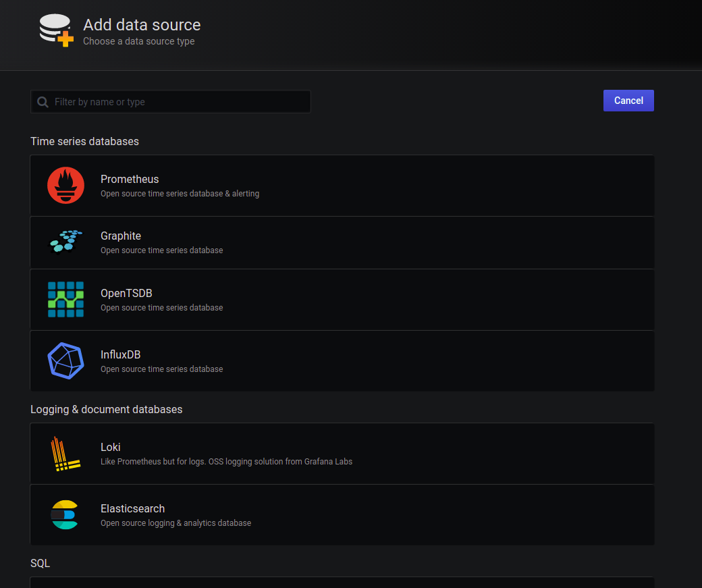Cancel adding a data source

pos(628,101)
